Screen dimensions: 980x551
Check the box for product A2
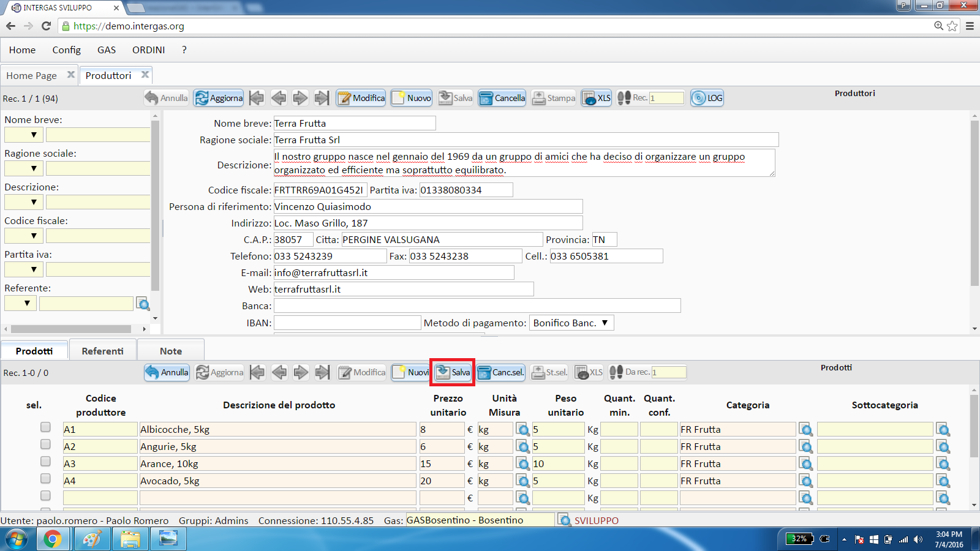point(45,444)
